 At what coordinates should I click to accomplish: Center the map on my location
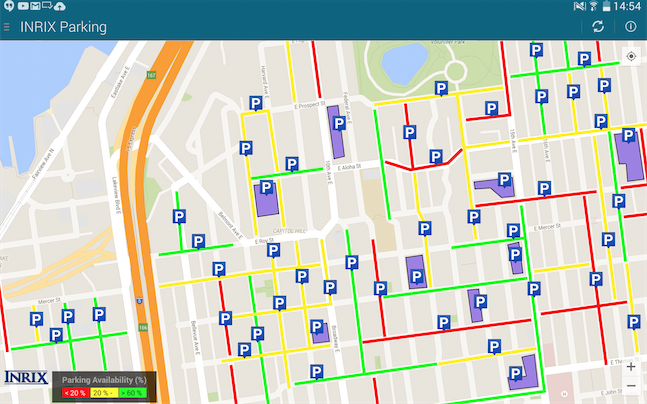click(x=631, y=56)
